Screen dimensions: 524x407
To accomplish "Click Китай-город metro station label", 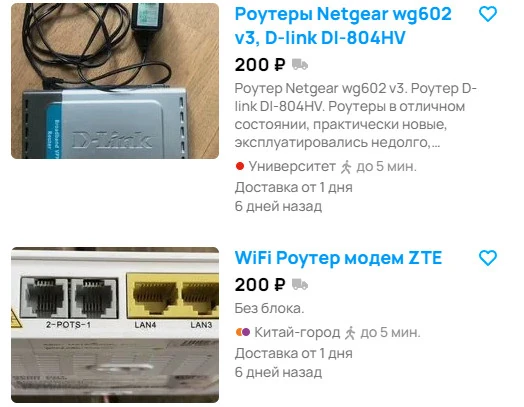I will pyautogui.click(x=297, y=332).
